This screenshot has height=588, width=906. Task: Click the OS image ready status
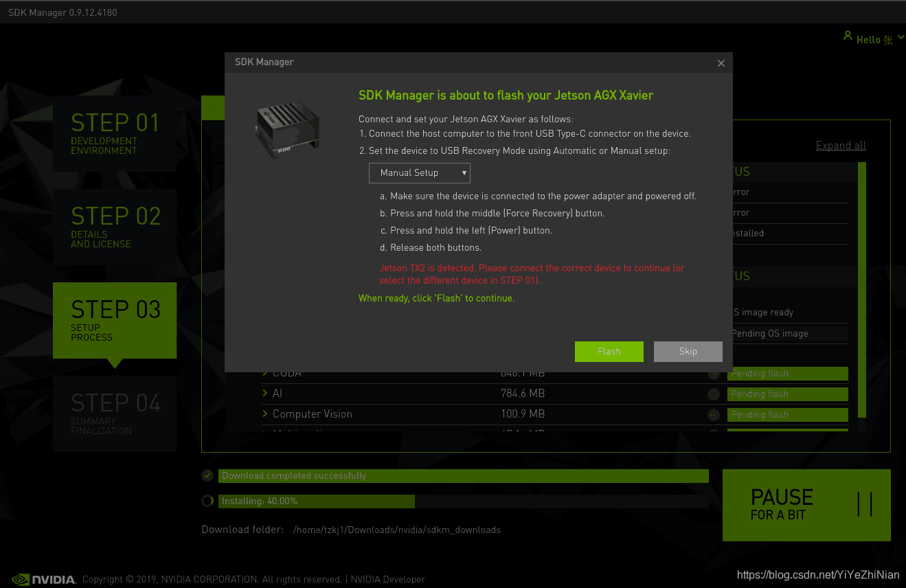(x=762, y=313)
